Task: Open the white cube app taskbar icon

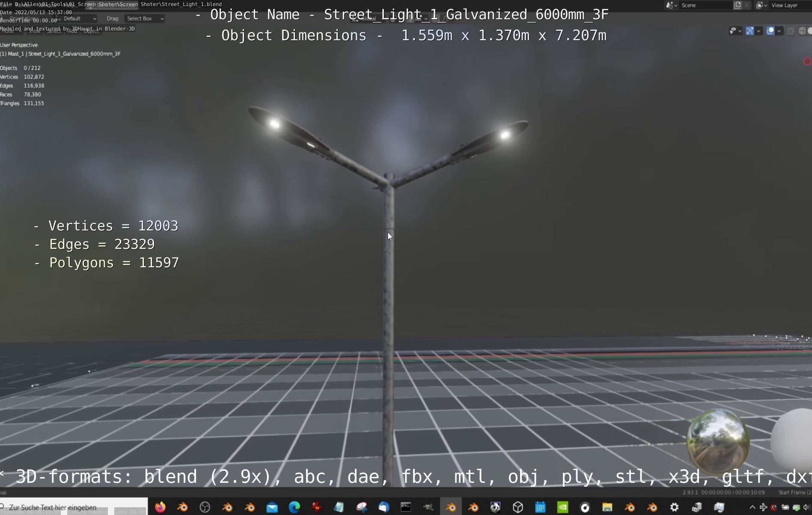Action: (518, 507)
